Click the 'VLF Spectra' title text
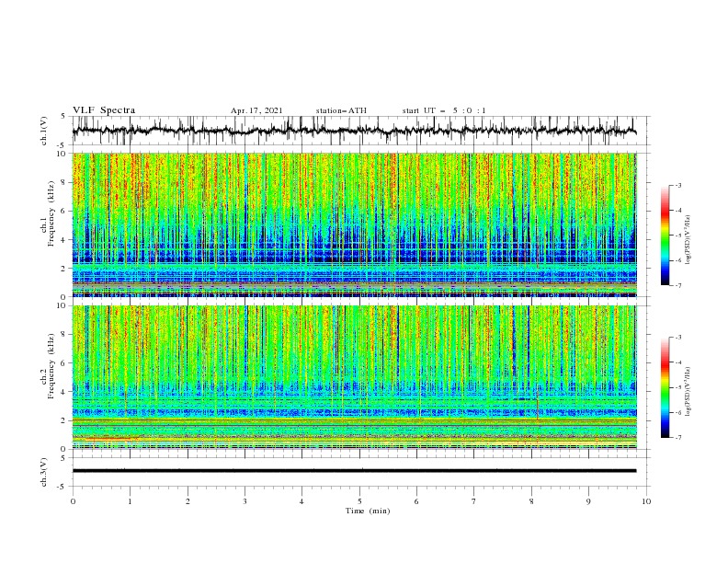This screenshot has width=728, height=563. (104, 110)
